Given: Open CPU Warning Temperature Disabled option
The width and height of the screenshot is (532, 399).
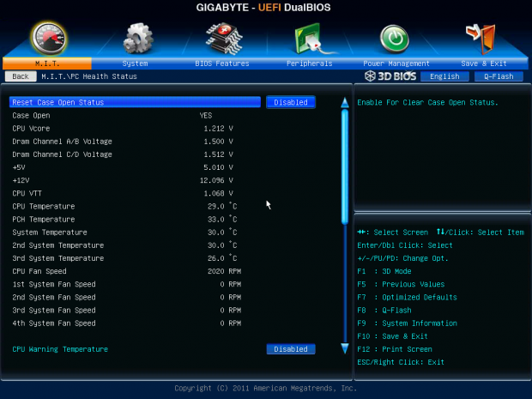Looking at the screenshot, I should pyautogui.click(x=291, y=349).
